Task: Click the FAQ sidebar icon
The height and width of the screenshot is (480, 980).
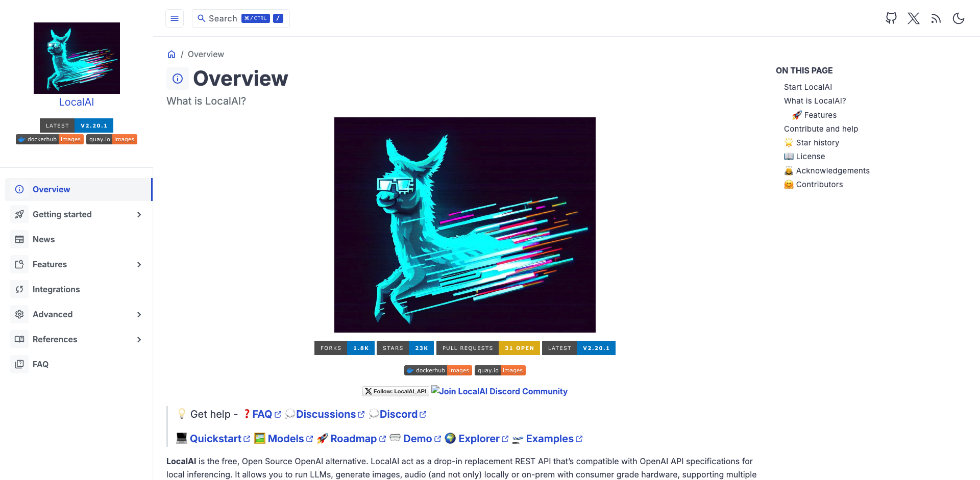Action: pos(19,364)
